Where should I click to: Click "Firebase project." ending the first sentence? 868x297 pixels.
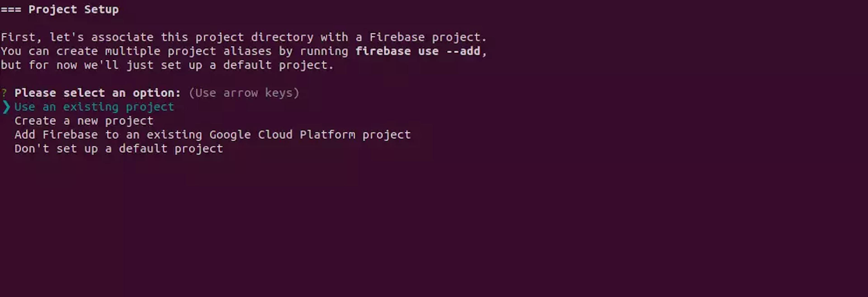(x=428, y=37)
